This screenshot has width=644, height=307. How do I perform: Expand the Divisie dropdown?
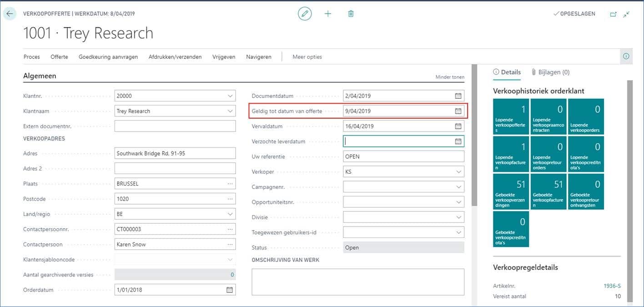click(458, 217)
